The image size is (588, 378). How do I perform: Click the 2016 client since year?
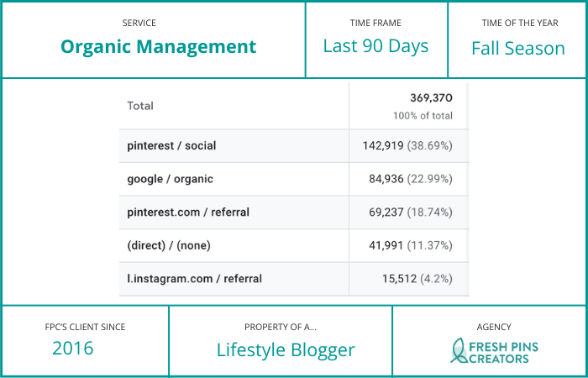tap(73, 349)
